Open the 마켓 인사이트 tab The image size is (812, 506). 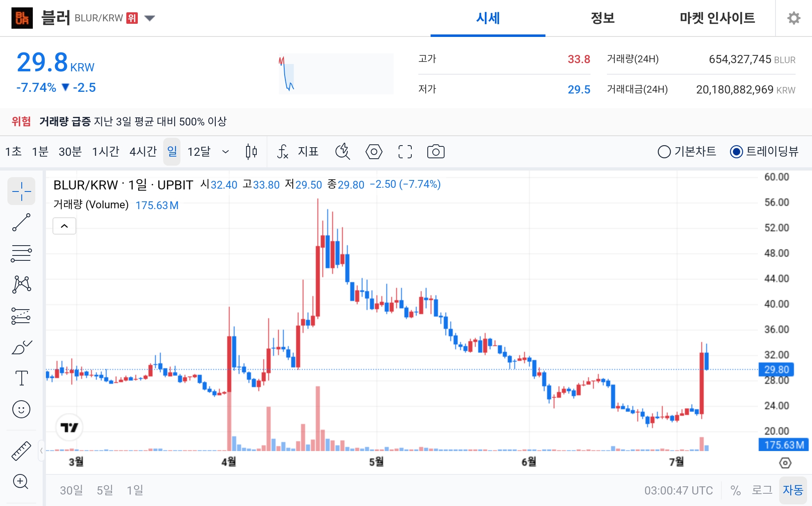point(717,18)
